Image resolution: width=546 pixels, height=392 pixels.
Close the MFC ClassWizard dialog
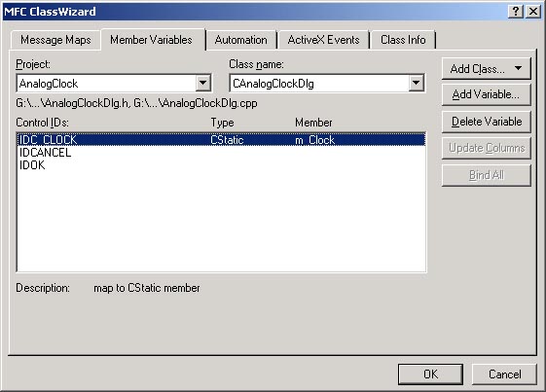point(533,12)
